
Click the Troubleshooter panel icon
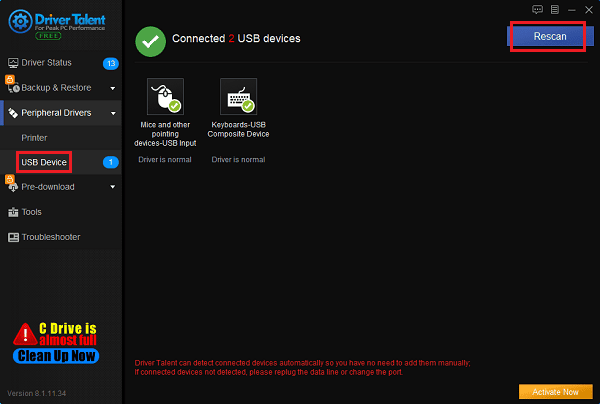[13, 237]
